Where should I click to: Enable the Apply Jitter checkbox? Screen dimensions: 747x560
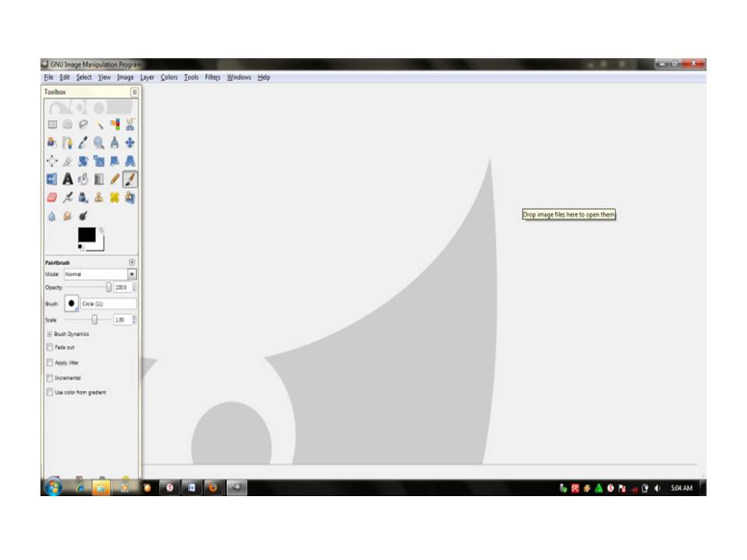click(50, 362)
